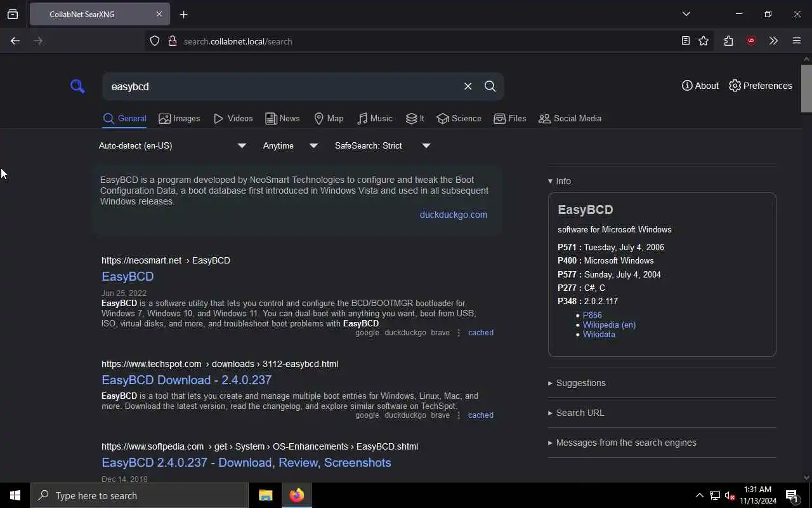Click the site connection lock icon
Screen dimensions: 812x508
point(172,41)
